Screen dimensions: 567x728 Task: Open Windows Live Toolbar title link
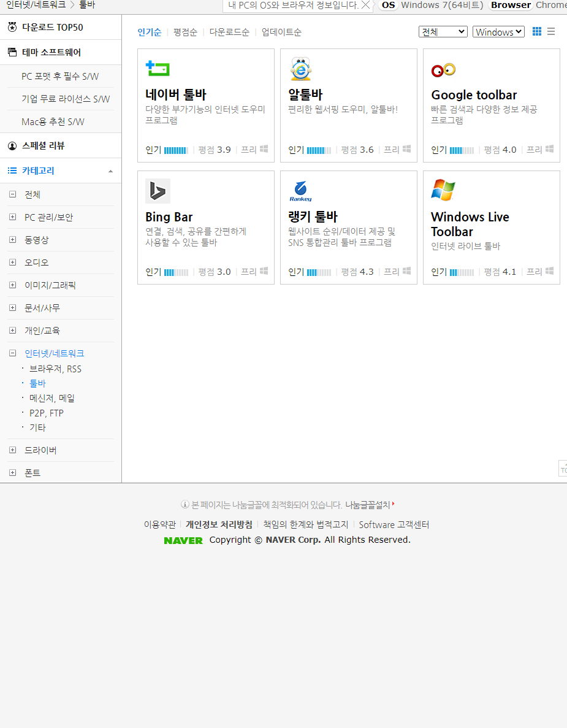click(470, 224)
